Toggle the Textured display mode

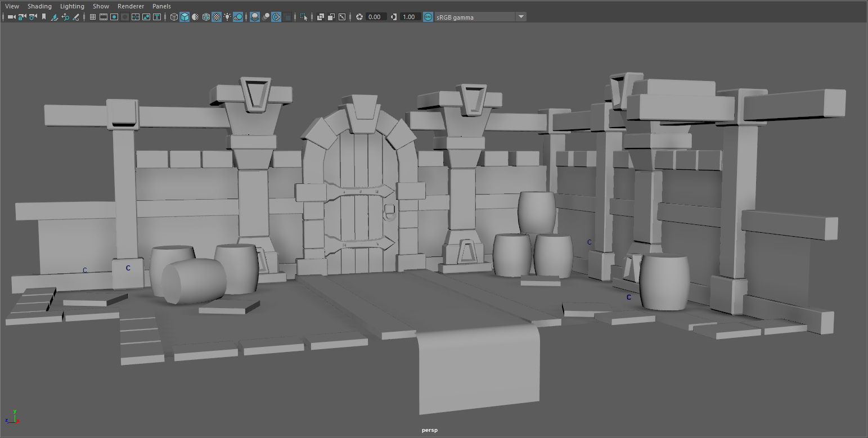(x=216, y=17)
